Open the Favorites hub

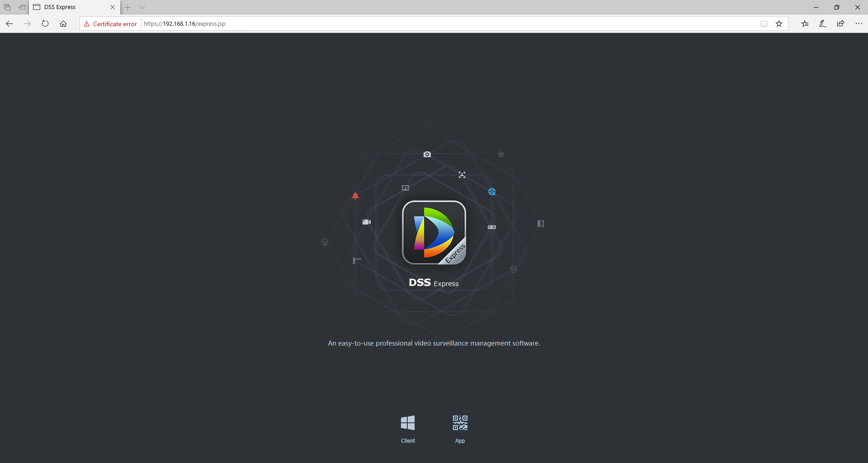point(805,24)
